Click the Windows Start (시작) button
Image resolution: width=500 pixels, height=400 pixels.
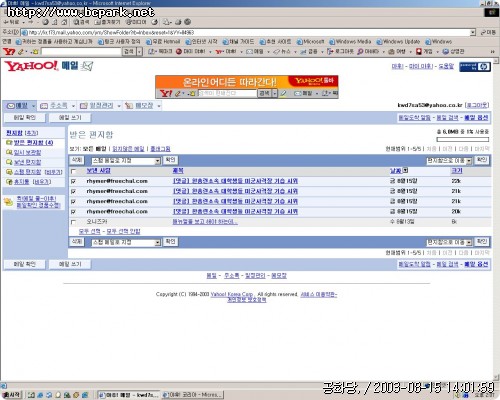click(x=12, y=395)
